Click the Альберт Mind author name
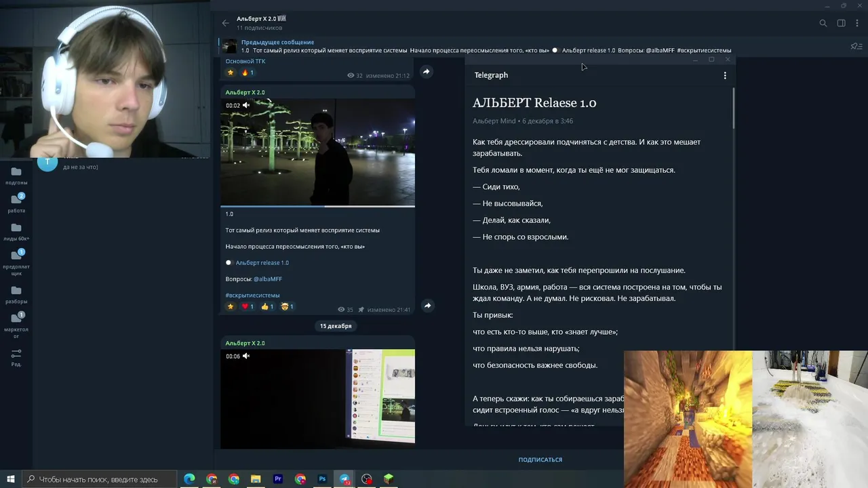 coord(494,121)
